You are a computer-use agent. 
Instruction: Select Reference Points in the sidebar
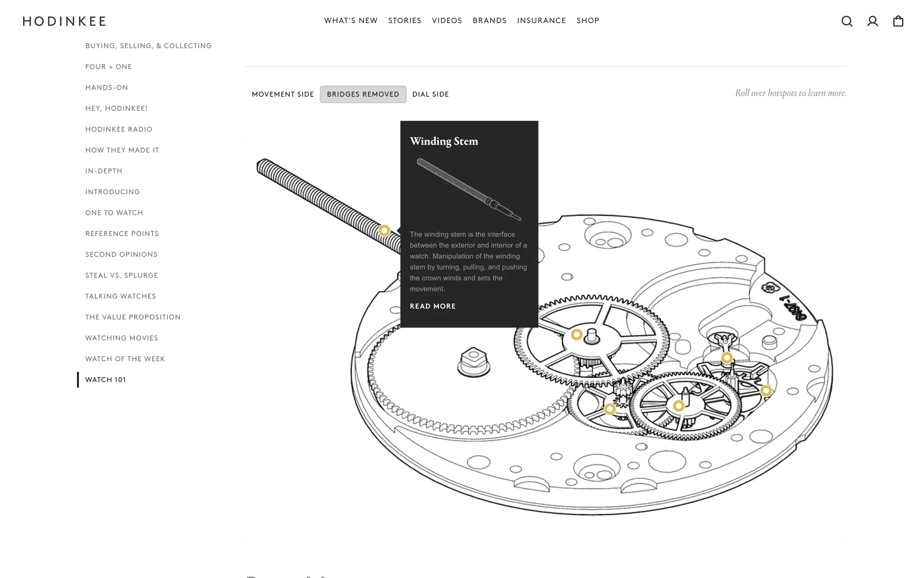click(122, 234)
